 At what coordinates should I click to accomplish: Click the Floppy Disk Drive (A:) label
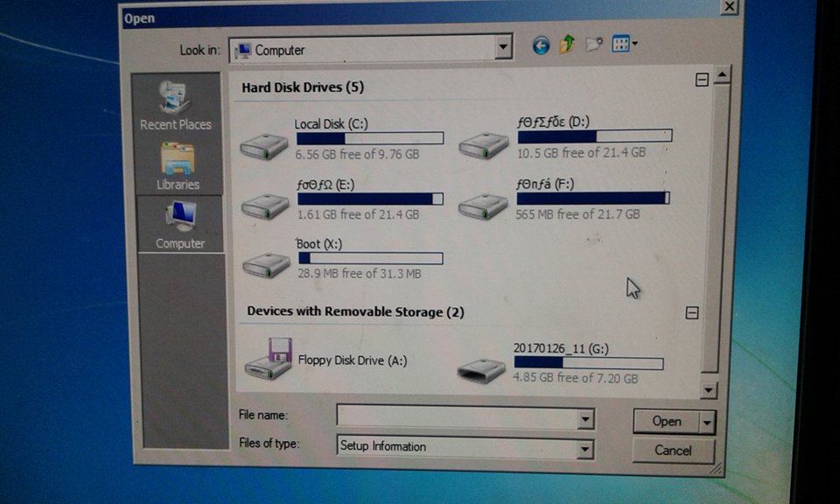point(353,360)
